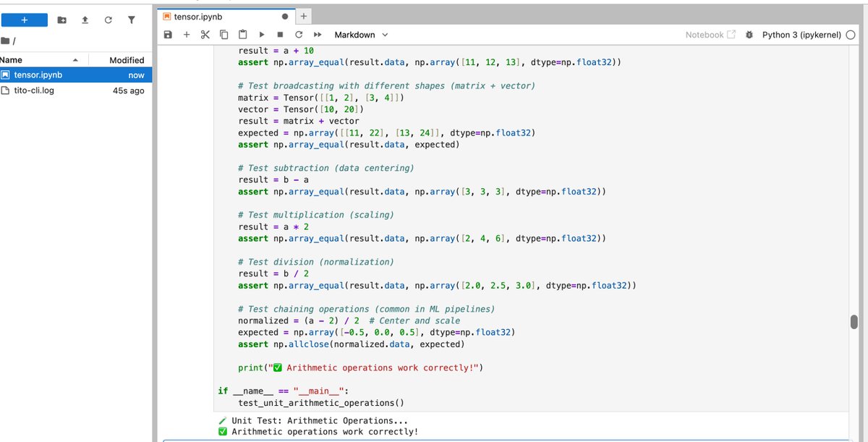
Task: Click the 'now' modified time cell
Action: point(136,75)
